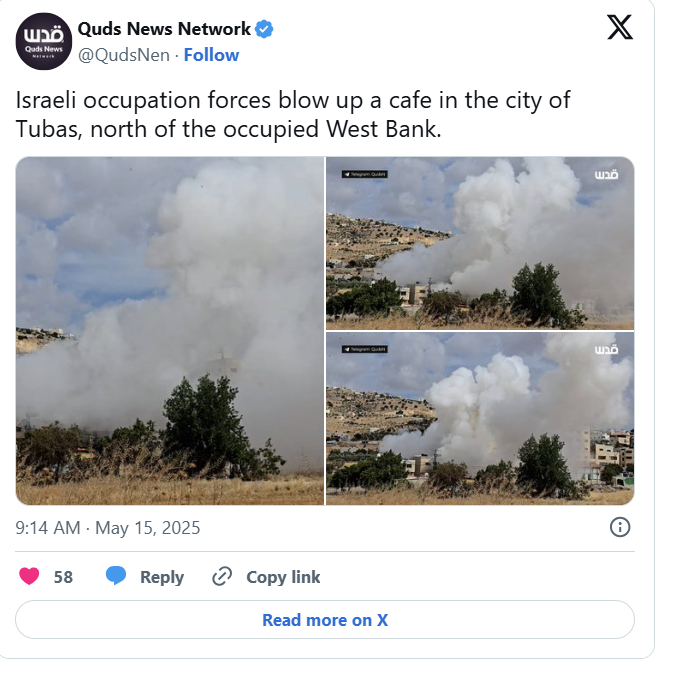Like the tweet with heart icon
Screen dimensions: 681x675
(x=29, y=576)
